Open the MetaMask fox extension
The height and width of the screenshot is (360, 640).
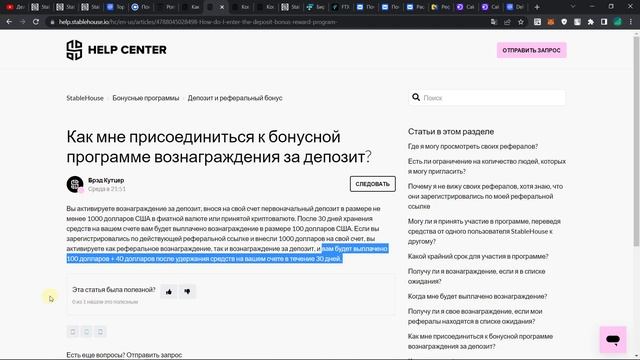coord(551,22)
